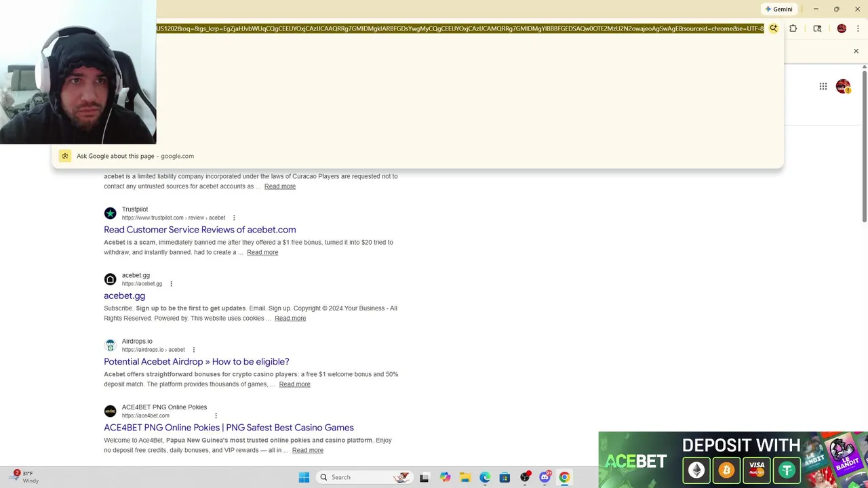Click the Visa Mastercard icon in the deposit banner
The image size is (868, 488).
point(757,470)
